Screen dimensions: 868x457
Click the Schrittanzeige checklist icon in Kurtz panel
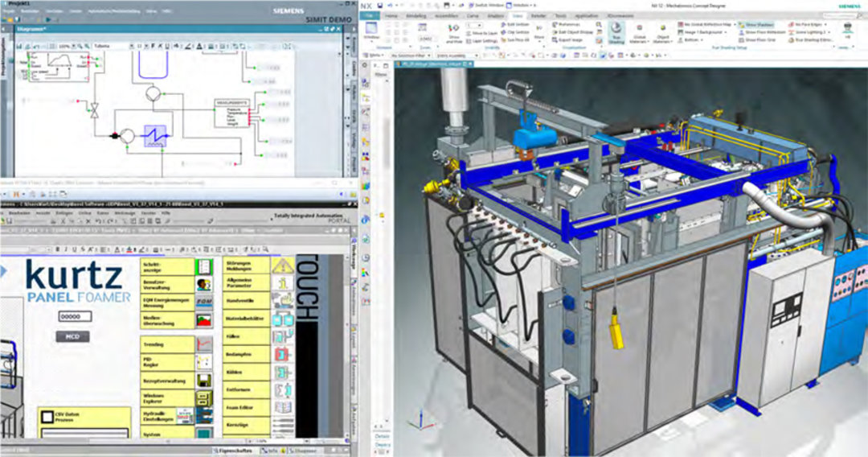pyautogui.click(x=204, y=267)
